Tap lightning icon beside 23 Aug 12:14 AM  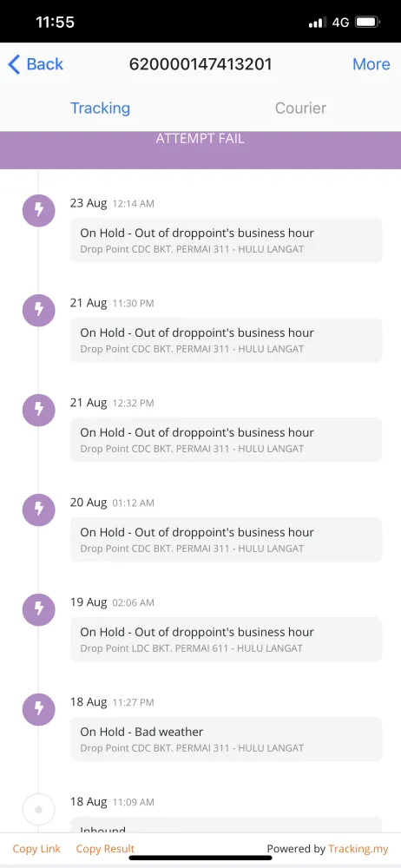click(39, 210)
